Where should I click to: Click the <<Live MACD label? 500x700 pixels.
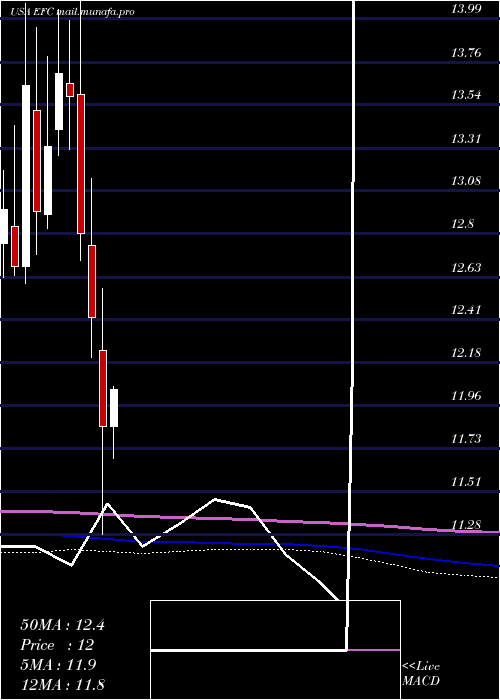click(421, 673)
